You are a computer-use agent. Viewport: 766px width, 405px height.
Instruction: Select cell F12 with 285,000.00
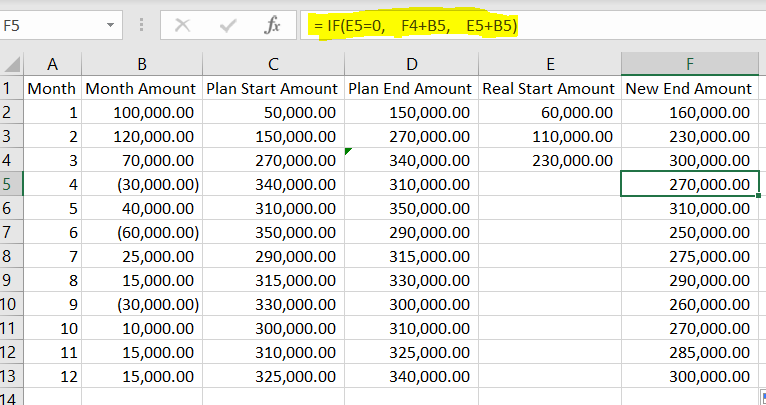pos(690,352)
